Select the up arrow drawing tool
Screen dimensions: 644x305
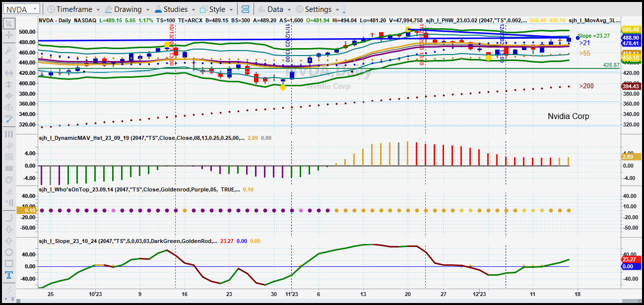tap(8, 241)
